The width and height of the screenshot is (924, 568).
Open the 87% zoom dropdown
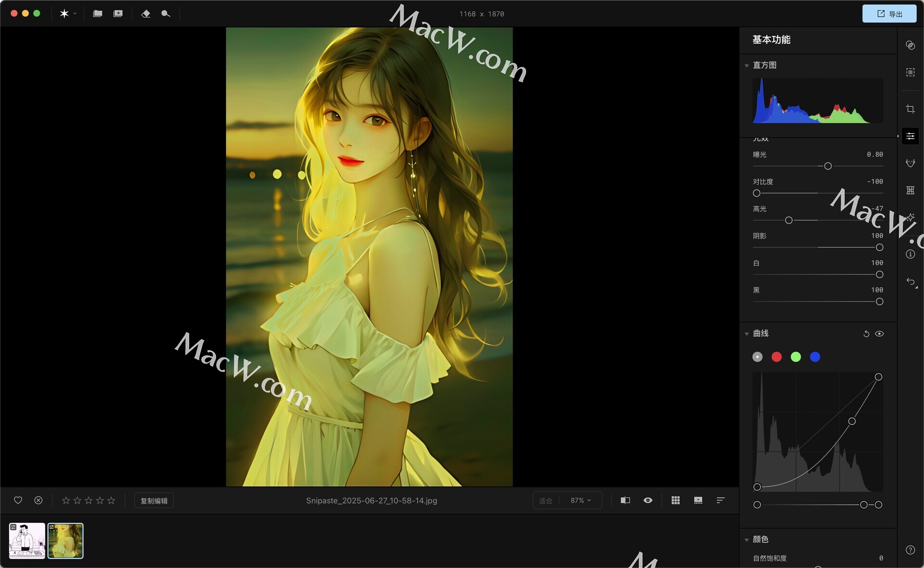pyautogui.click(x=580, y=501)
